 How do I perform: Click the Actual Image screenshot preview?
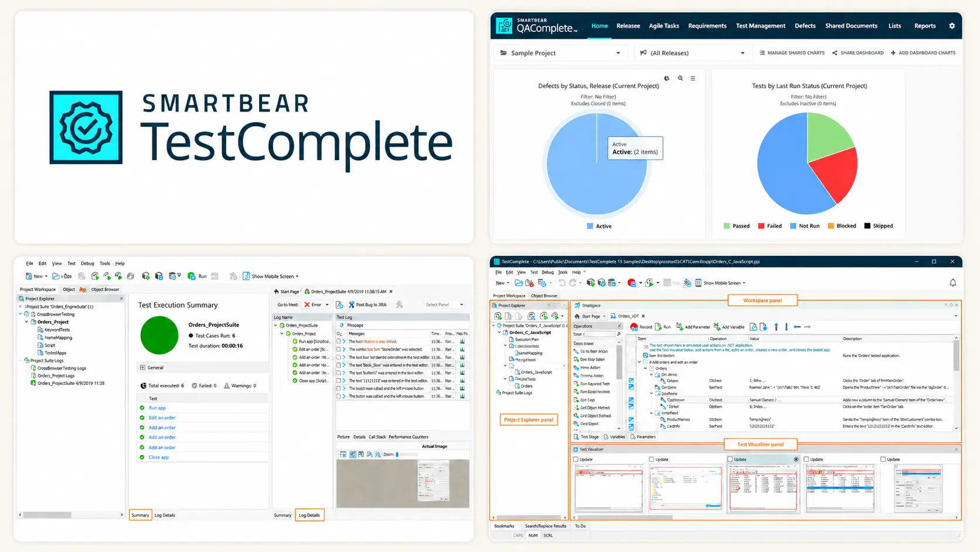pos(403,483)
